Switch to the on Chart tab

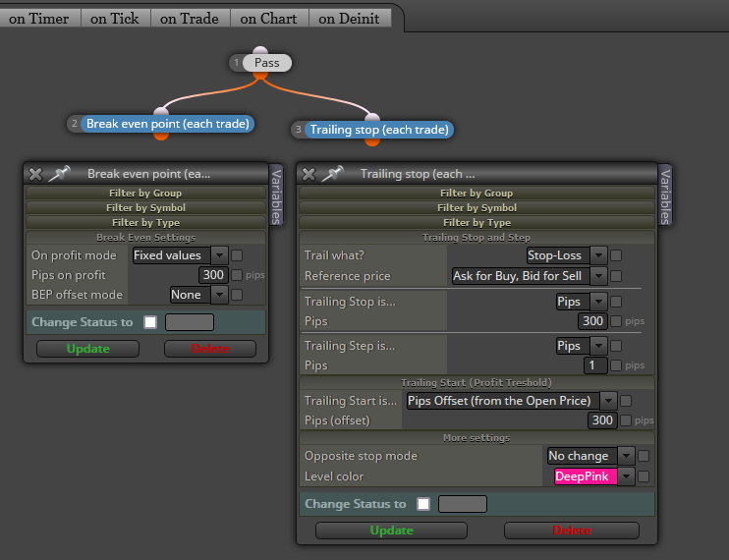269,19
